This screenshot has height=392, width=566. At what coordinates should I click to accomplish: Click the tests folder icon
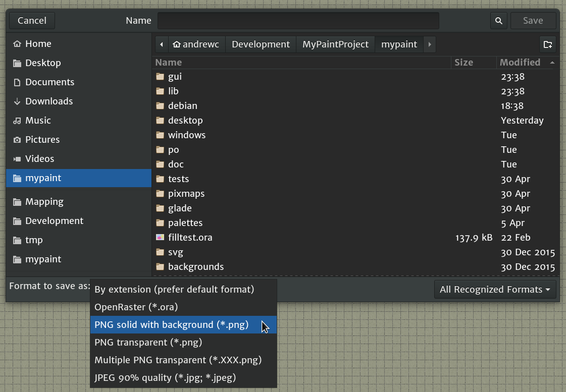pyautogui.click(x=160, y=179)
